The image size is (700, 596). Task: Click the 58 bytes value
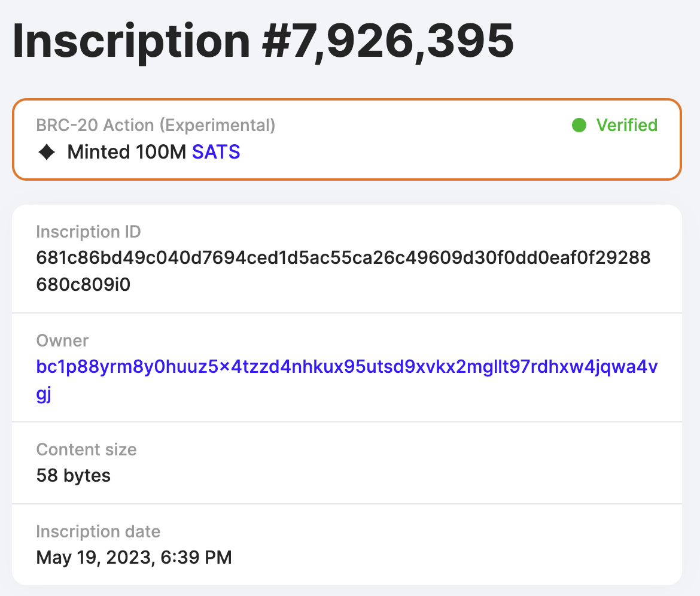click(73, 476)
